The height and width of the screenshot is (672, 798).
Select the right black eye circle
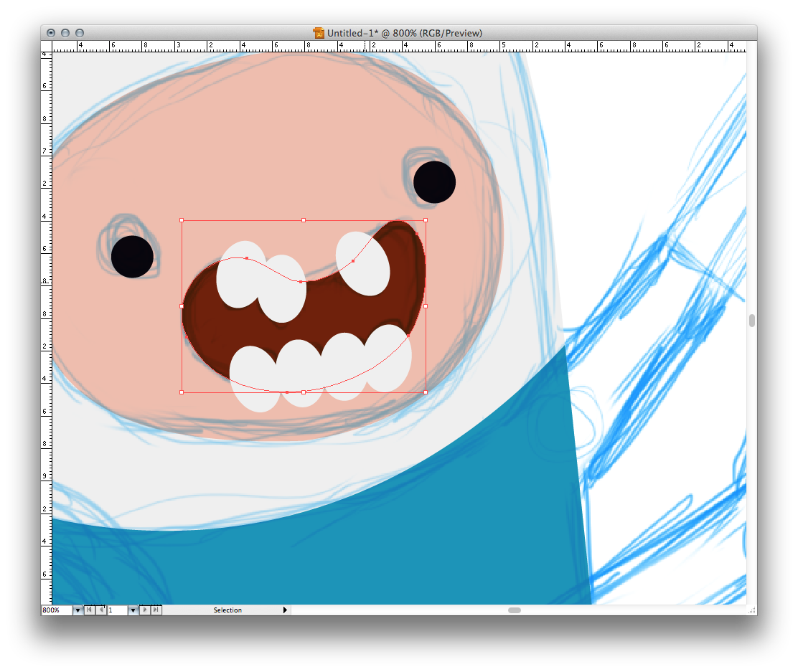click(435, 182)
